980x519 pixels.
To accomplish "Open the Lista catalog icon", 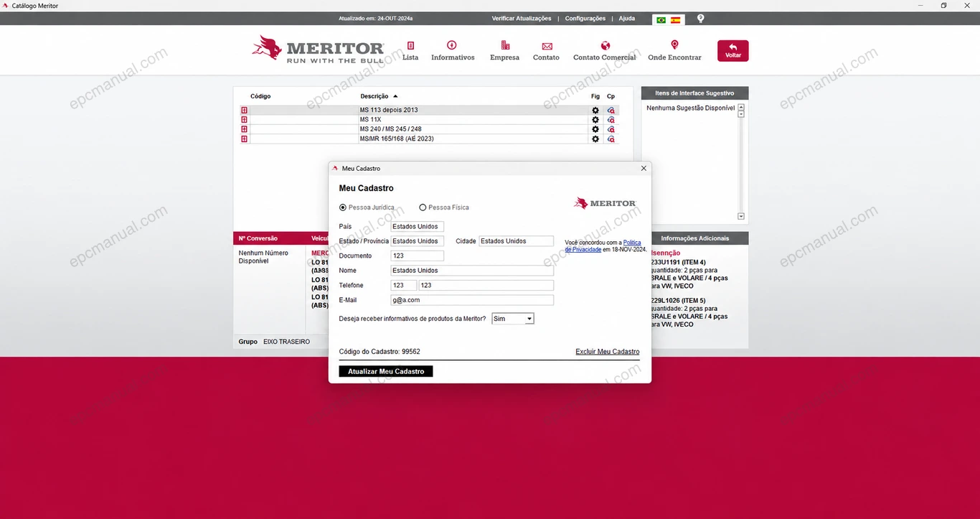I will point(410,45).
